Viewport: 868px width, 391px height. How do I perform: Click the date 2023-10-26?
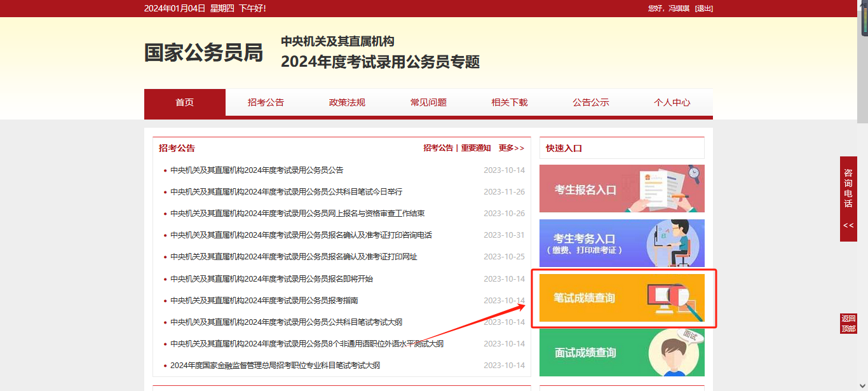[505, 214]
